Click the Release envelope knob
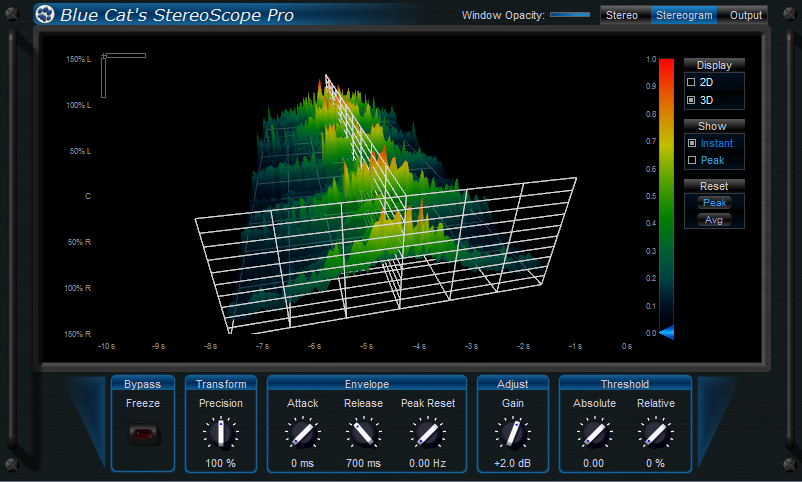Image resolution: width=802 pixels, height=482 pixels. [x=363, y=433]
